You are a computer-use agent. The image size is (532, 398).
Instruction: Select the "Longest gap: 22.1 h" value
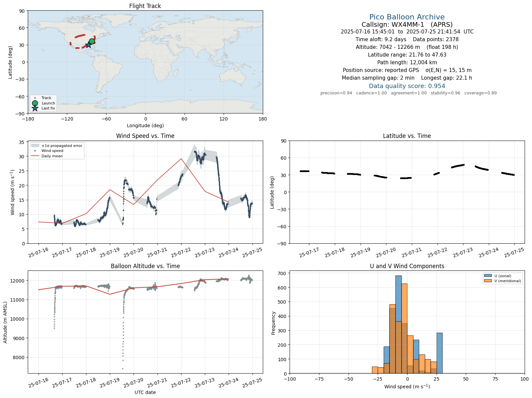tap(447, 78)
